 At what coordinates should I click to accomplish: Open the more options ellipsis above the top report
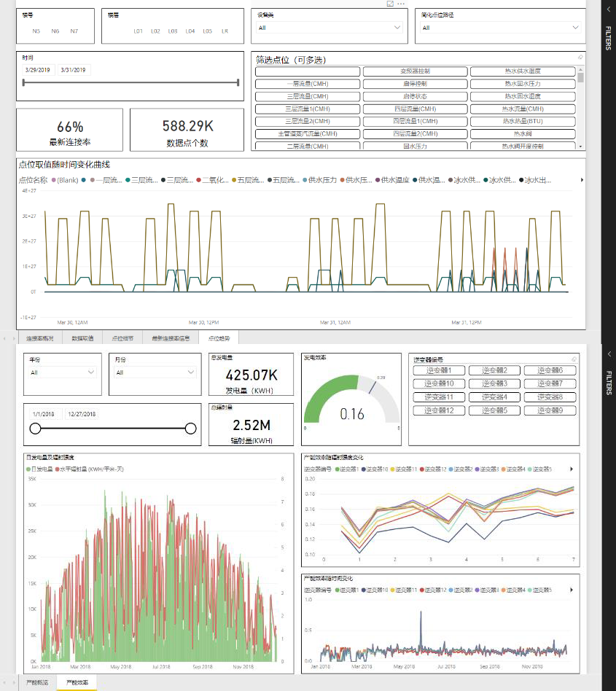coord(401,4)
